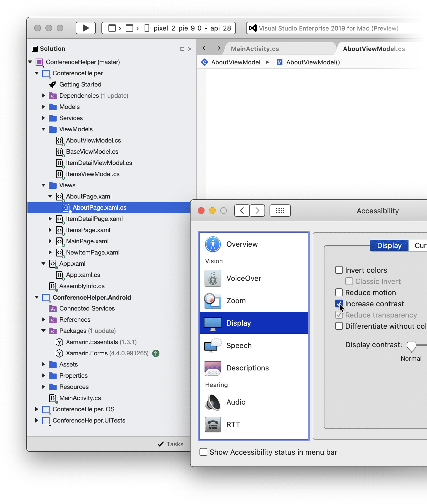Click the Run play button in toolbar
Screen dimensions: 427x504
pos(86,28)
